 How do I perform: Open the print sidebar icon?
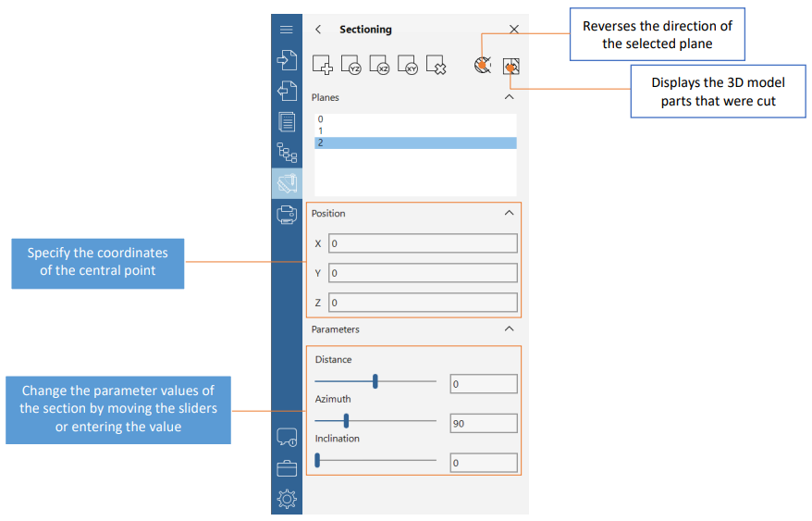click(x=287, y=214)
